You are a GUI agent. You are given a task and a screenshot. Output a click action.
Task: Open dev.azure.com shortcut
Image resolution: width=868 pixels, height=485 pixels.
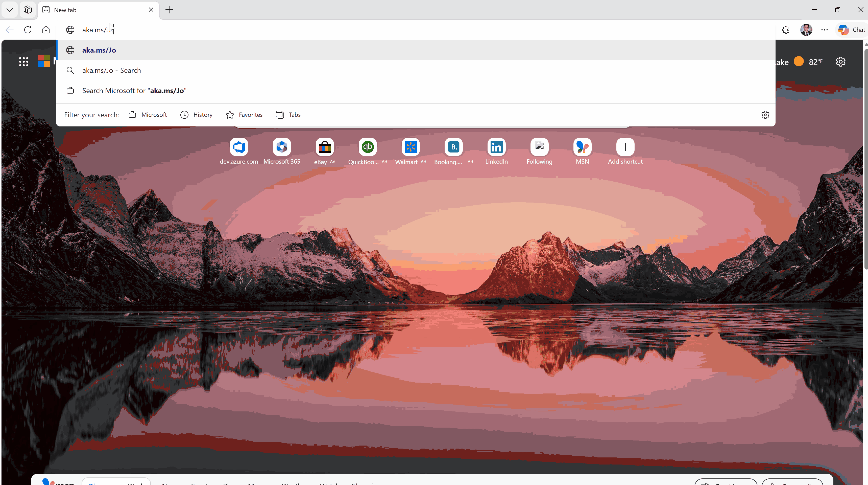coord(239,151)
